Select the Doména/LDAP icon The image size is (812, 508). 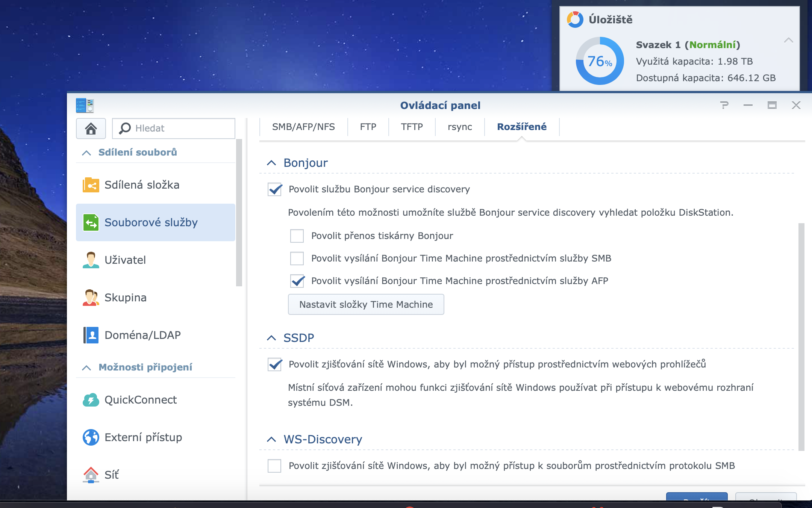click(91, 335)
